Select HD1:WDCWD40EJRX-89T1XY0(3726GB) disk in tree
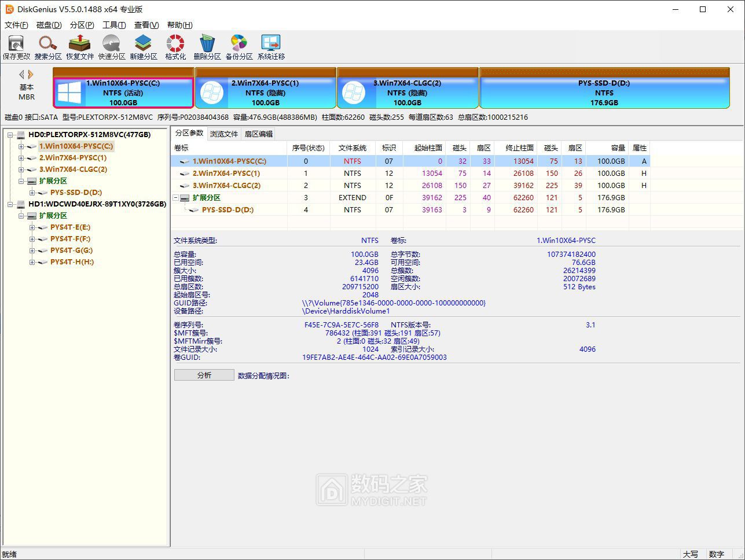 coord(97,204)
